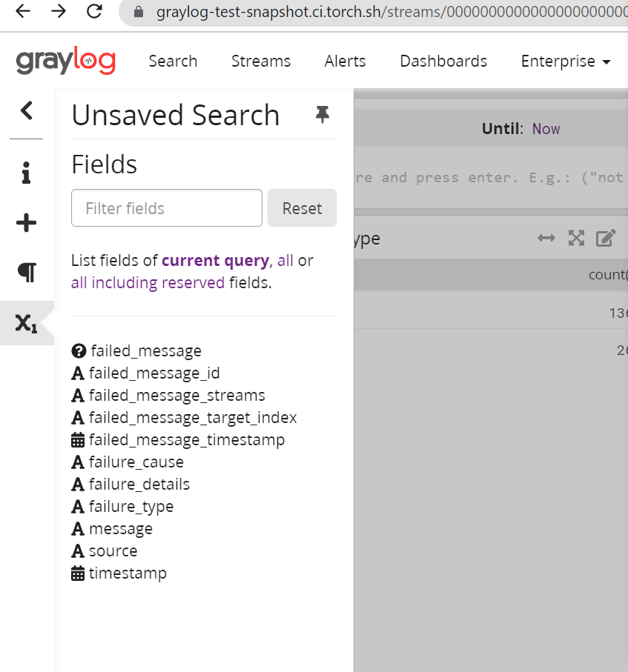
Task: Open the Streams menu item
Action: (260, 61)
